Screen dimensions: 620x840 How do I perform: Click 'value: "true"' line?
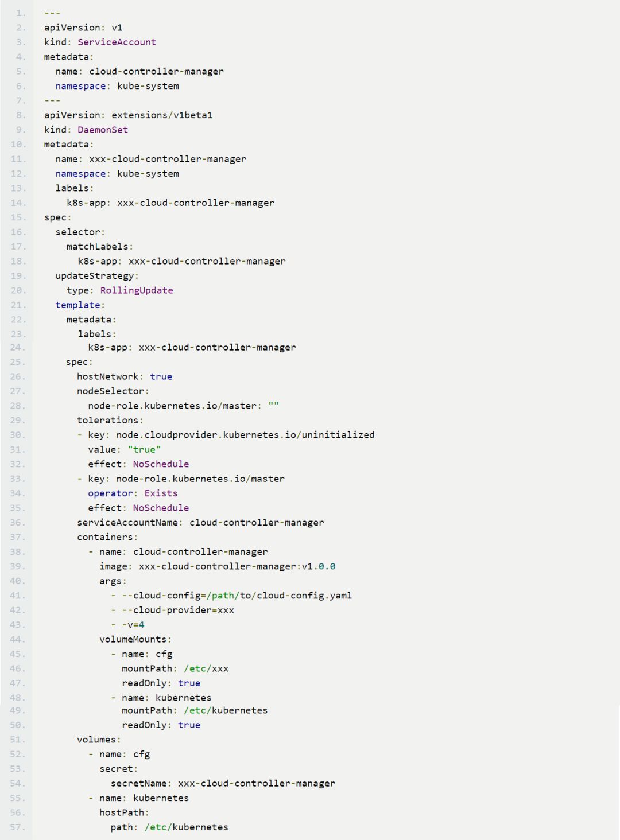click(x=124, y=449)
